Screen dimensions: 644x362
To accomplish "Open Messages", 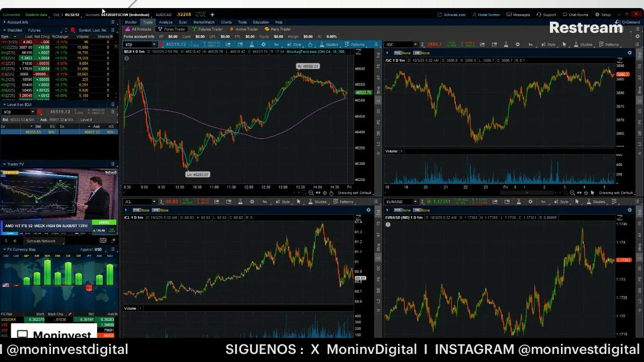I will pos(518,15).
